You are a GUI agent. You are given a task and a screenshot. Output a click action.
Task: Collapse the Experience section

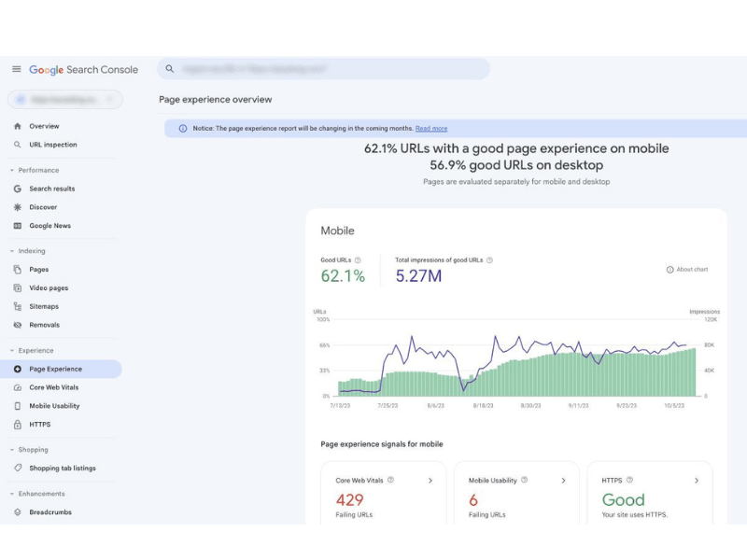pyautogui.click(x=32, y=351)
